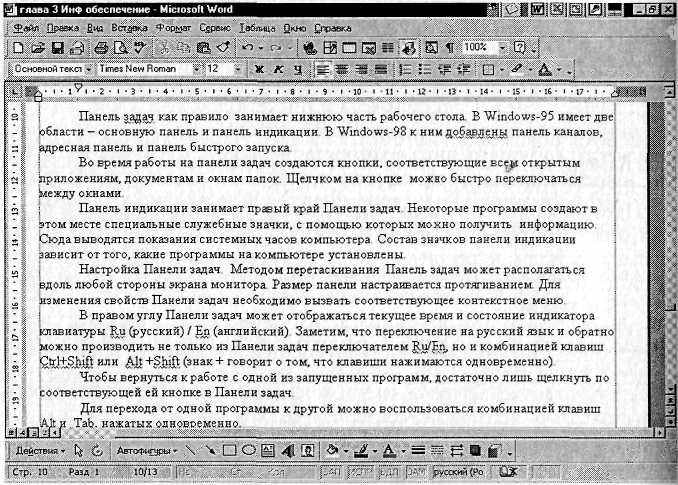
Task: Set Arrow Style on drawing toolbar
Action: tap(457, 451)
